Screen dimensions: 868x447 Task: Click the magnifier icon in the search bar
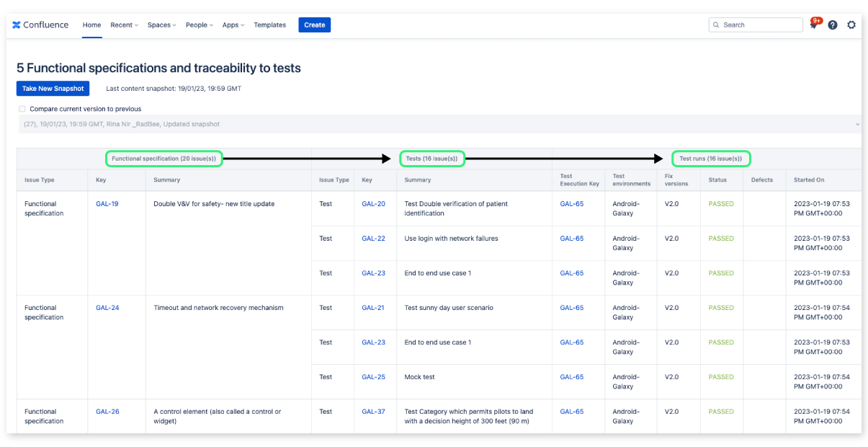[x=716, y=25]
